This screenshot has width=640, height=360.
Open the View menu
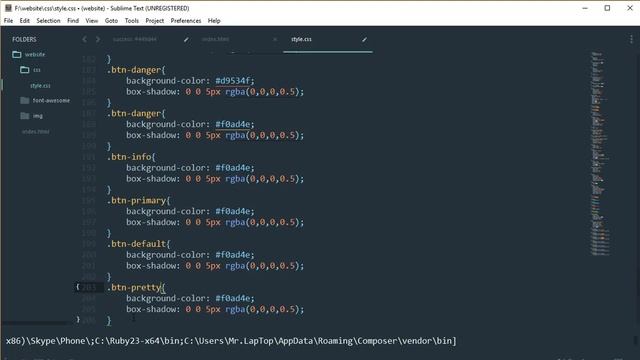[91, 21]
